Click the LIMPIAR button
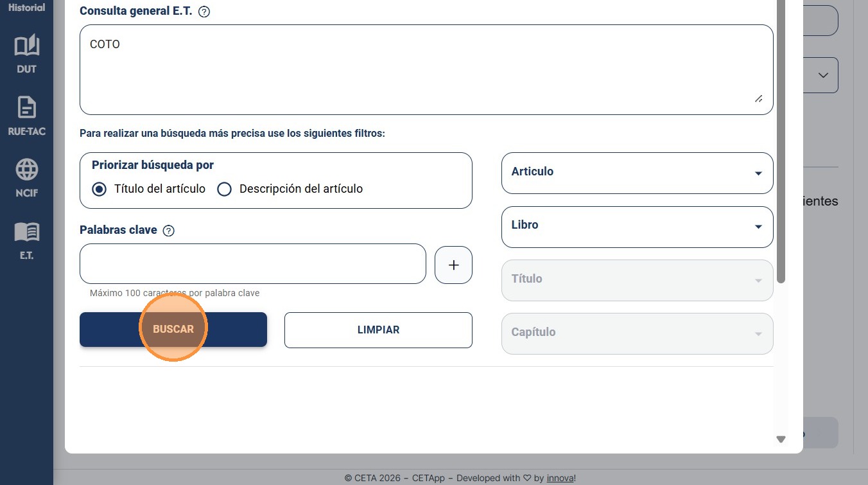The height and width of the screenshot is (485, 868). (x=378, y=330)
